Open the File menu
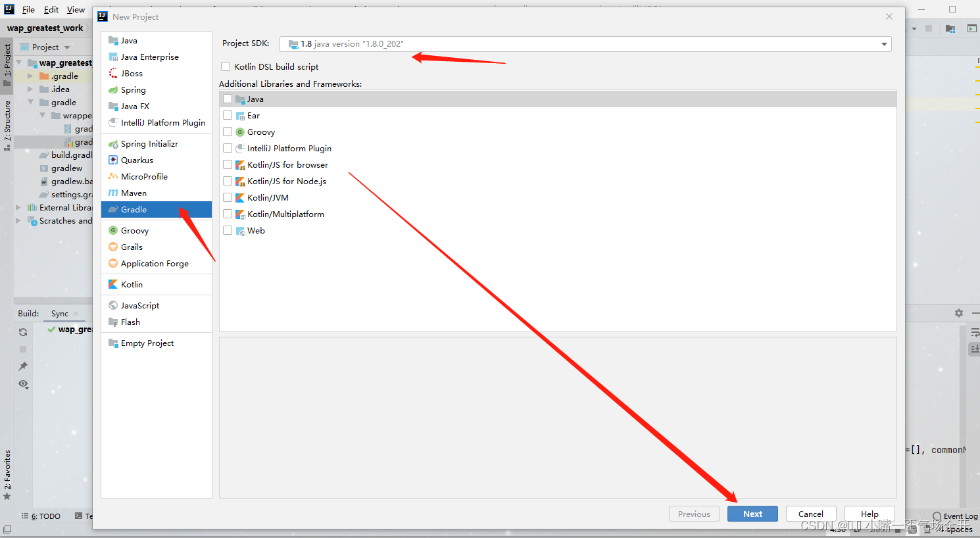980x538 pixels. (x=28, y=10)
